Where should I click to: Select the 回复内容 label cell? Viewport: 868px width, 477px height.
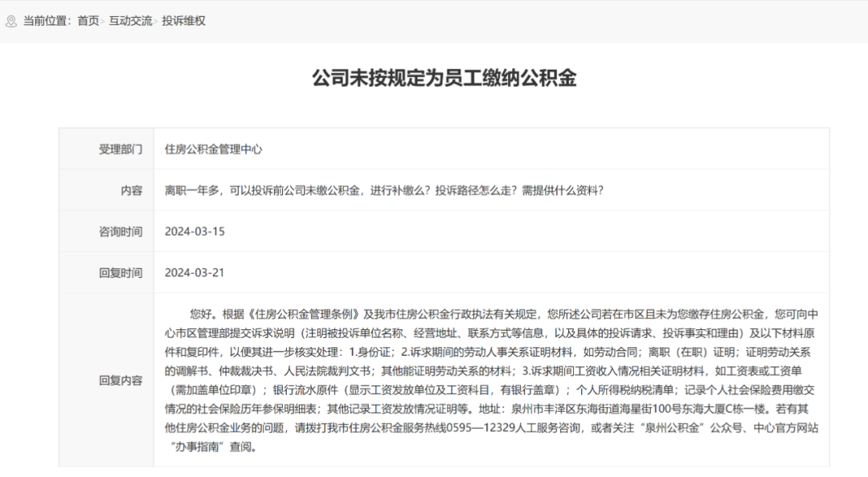106,380
